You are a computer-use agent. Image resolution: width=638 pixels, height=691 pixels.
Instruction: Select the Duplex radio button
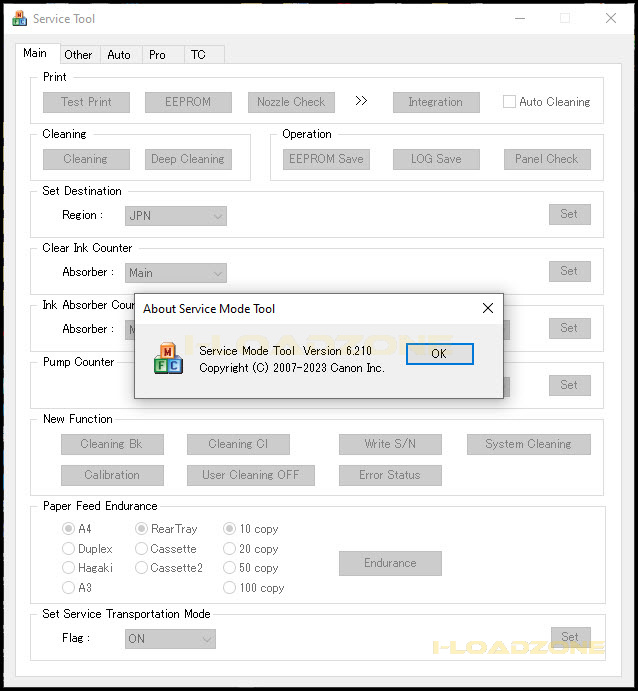(x=69, y=549)
